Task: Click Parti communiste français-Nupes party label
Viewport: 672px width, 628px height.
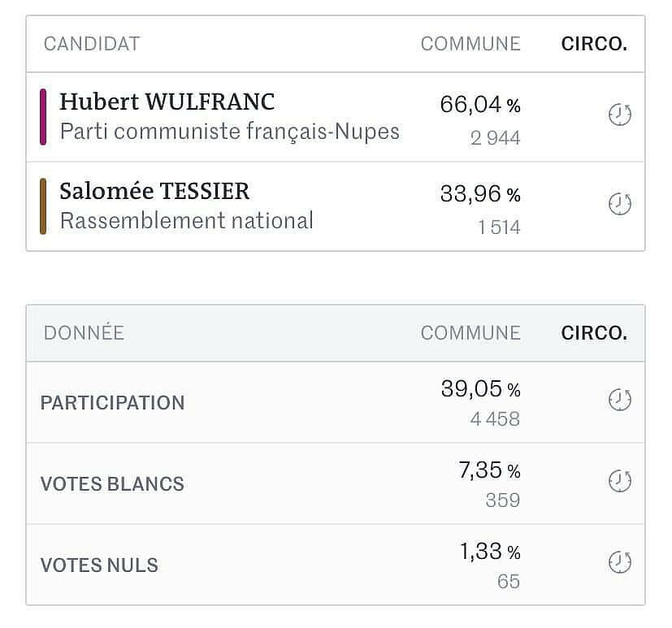Action: click(230, 132)
